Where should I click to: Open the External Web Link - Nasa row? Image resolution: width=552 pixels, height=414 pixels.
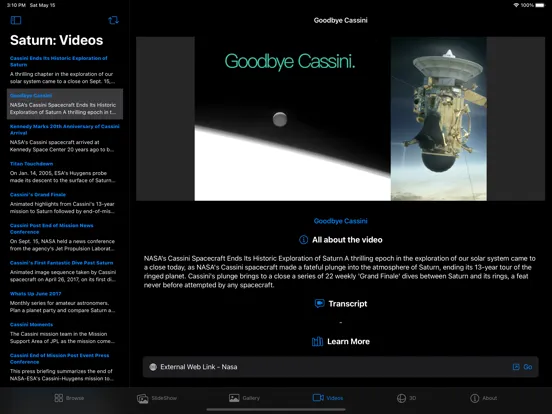click(x=340, y=367)
